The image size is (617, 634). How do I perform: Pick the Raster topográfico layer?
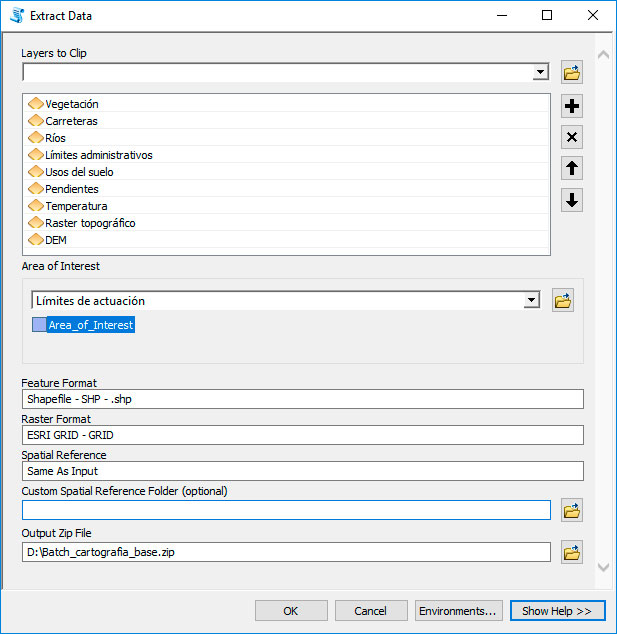tap(90, 223)
